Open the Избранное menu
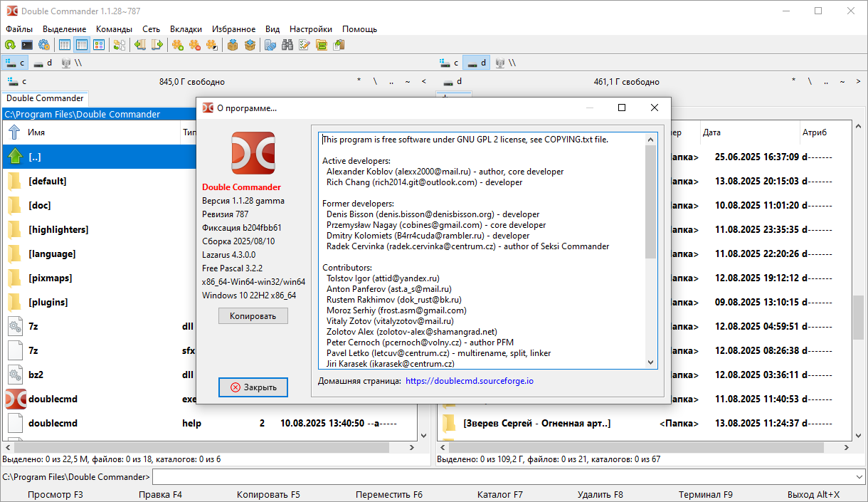 [234, 29]
